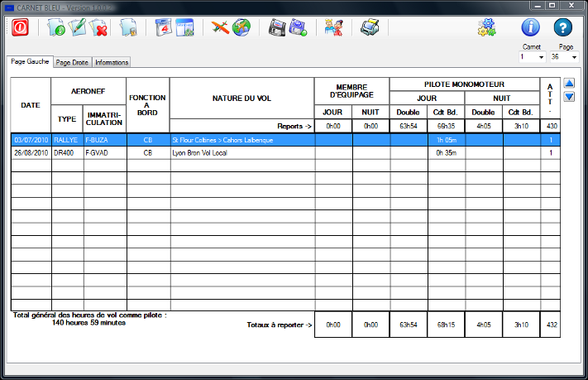This screenshot has height=380, width=588.
Task: Click the FONCTION A BORD column header
Action: click(147, 105)
